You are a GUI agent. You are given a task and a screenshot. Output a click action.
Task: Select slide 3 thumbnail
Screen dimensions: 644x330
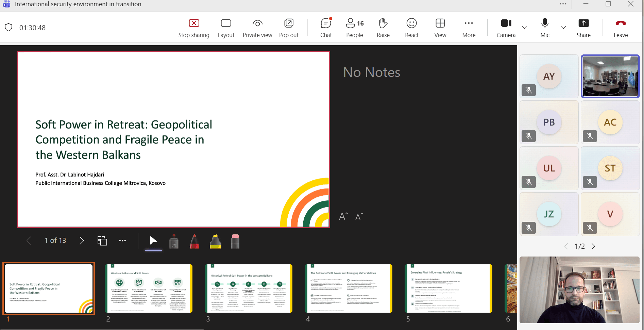248,288
